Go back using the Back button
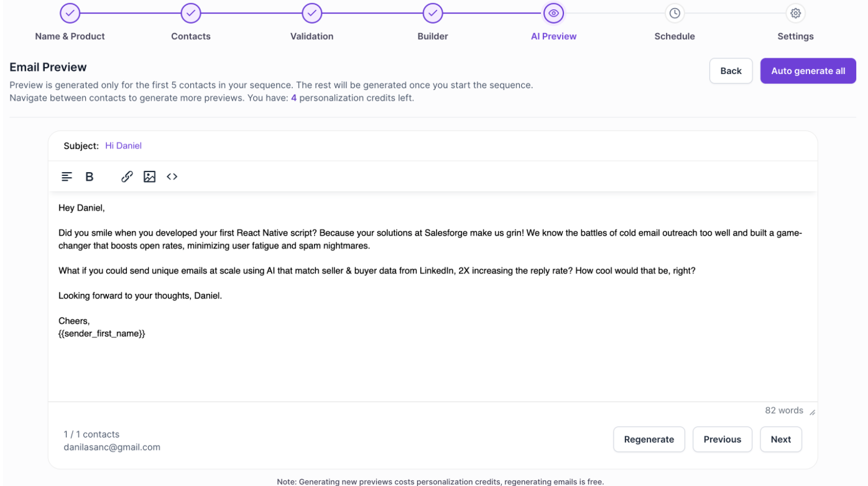The height and width of the screenshot is (486, 868). point(731,70)
